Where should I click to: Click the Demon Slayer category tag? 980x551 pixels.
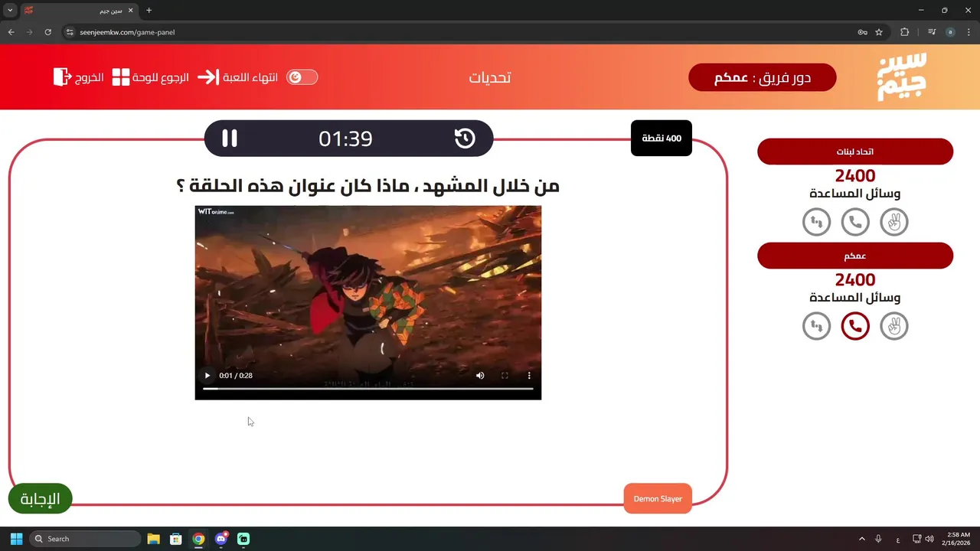click(x=658, y=499)
